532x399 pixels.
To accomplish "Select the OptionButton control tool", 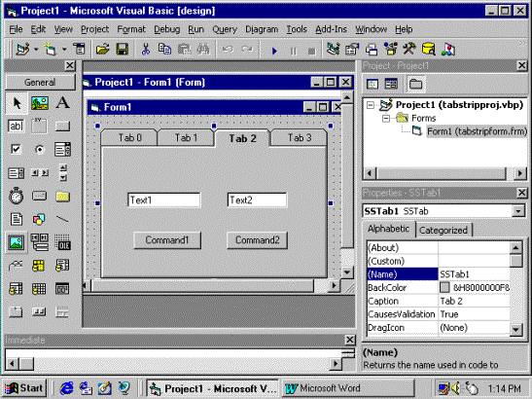I will [39, 150].
